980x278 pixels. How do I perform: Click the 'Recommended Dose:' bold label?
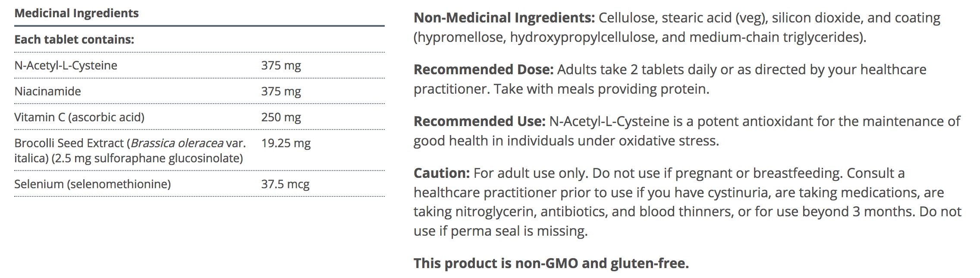click(x=483, y=70)
